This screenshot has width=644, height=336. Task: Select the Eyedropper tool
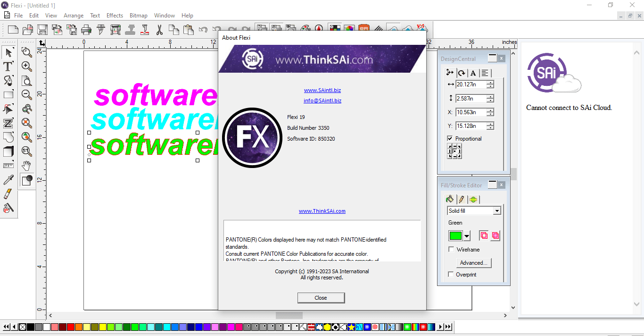tap(8, 180)
